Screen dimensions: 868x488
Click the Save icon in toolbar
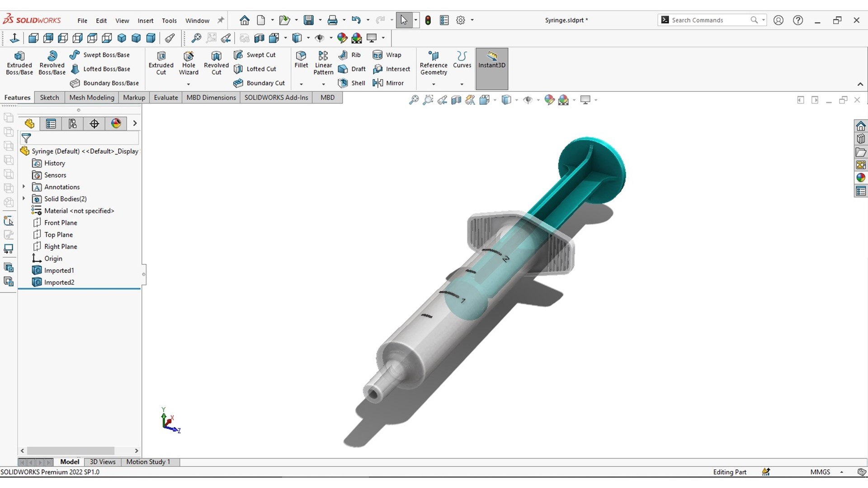309,20
